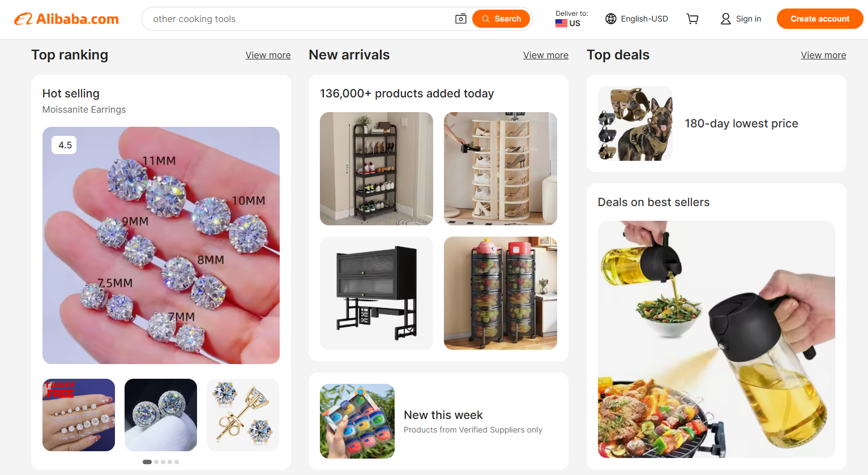Open the halo moissanite studs thumbnail
This screenshot has width=868, height=475.
[161, 415]
